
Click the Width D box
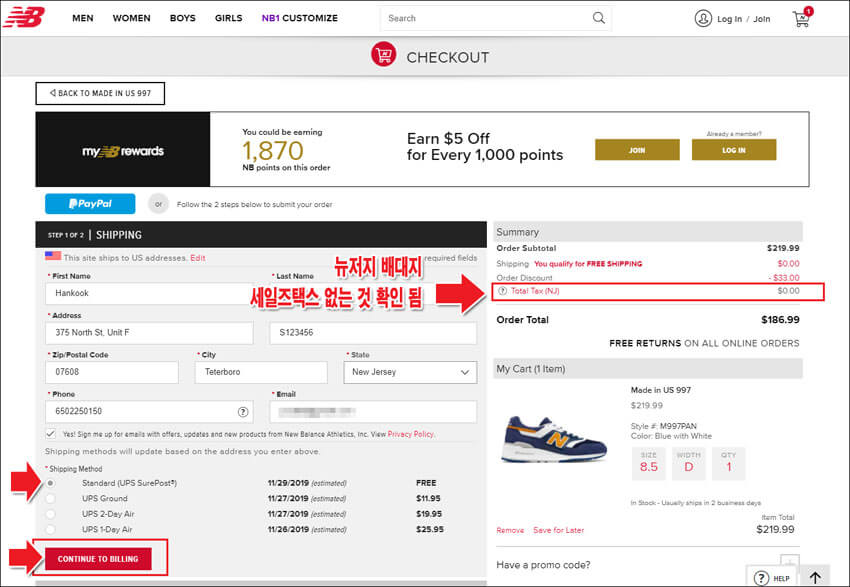(688, 463)
